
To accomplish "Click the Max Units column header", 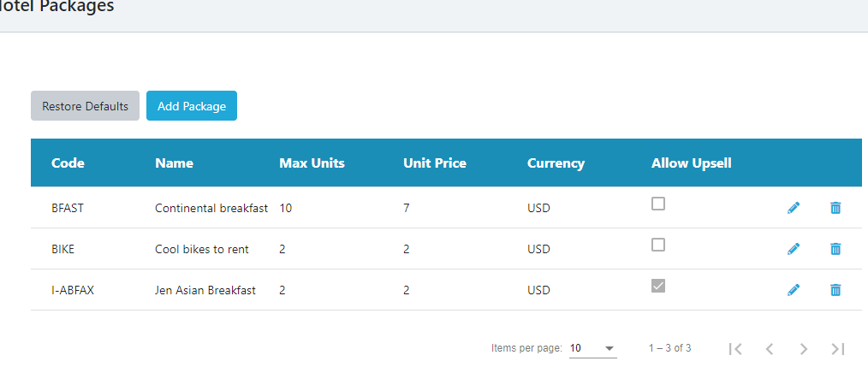I will click(x=312, y=163).
